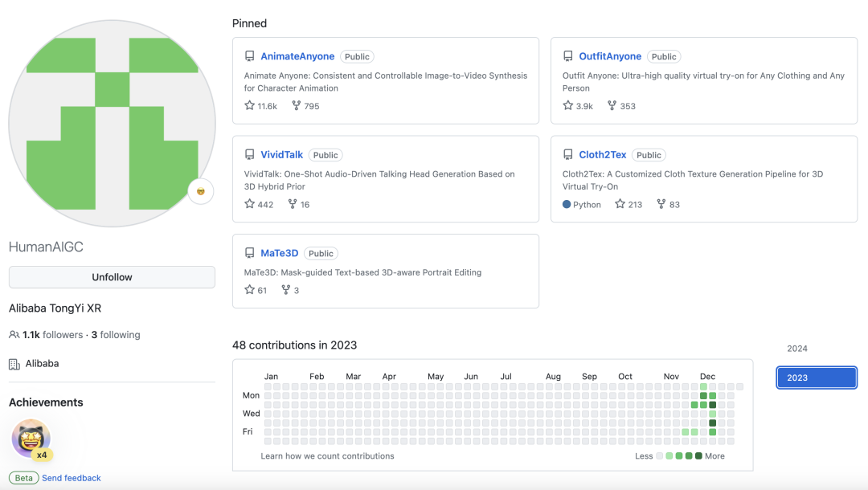Select the 2023 contributions year
This screenshot has width=868, height=490.
point(817,378)
